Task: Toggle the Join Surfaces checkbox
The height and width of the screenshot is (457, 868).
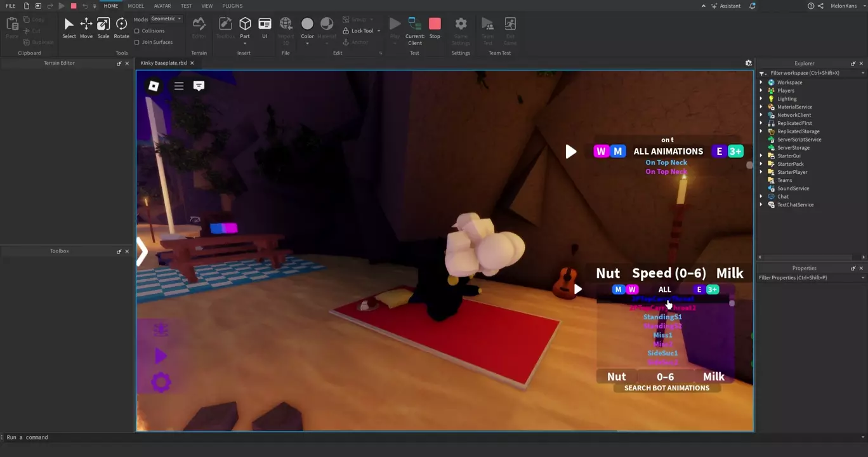Action: [137, 43]
